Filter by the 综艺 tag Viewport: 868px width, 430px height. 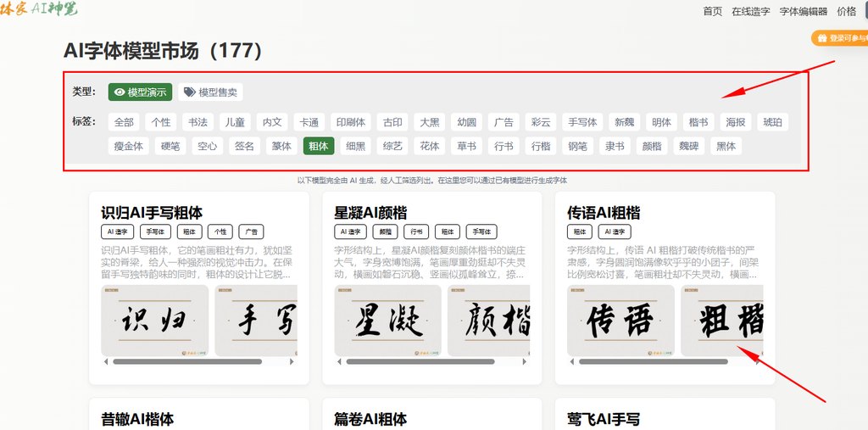[392, 146]
